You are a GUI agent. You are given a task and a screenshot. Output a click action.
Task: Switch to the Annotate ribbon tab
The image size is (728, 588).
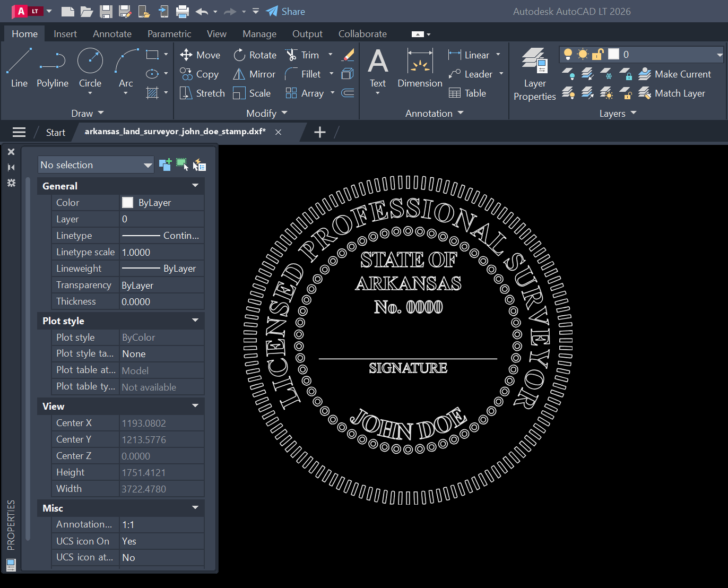(112, 33)
